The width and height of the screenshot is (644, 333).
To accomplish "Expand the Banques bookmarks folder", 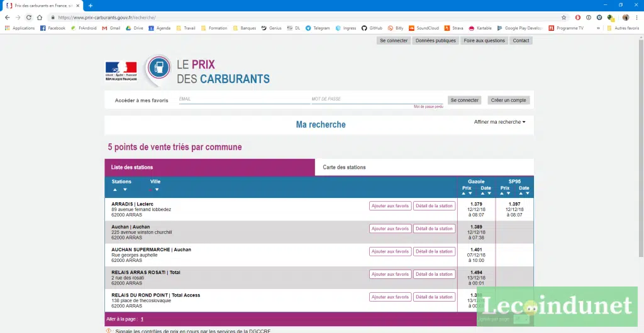I will (x=245, y=28).
